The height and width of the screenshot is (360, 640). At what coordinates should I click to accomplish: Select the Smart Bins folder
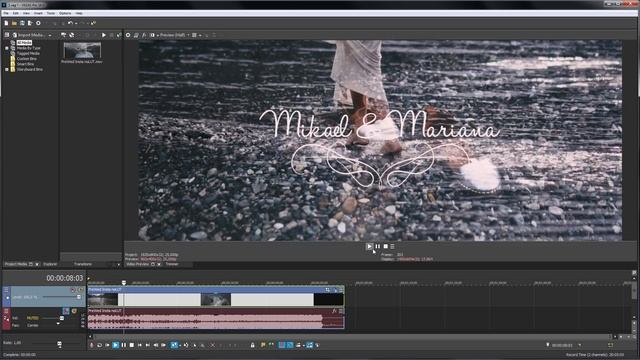tap(25, 64)
